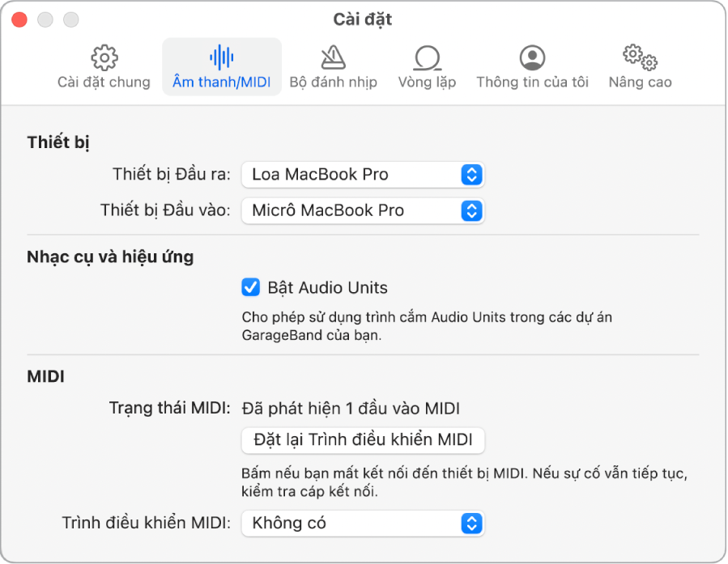This screenshot has width=728, height=564.
Task: Go to the Nâng cao tab
Action: point(640,66)
